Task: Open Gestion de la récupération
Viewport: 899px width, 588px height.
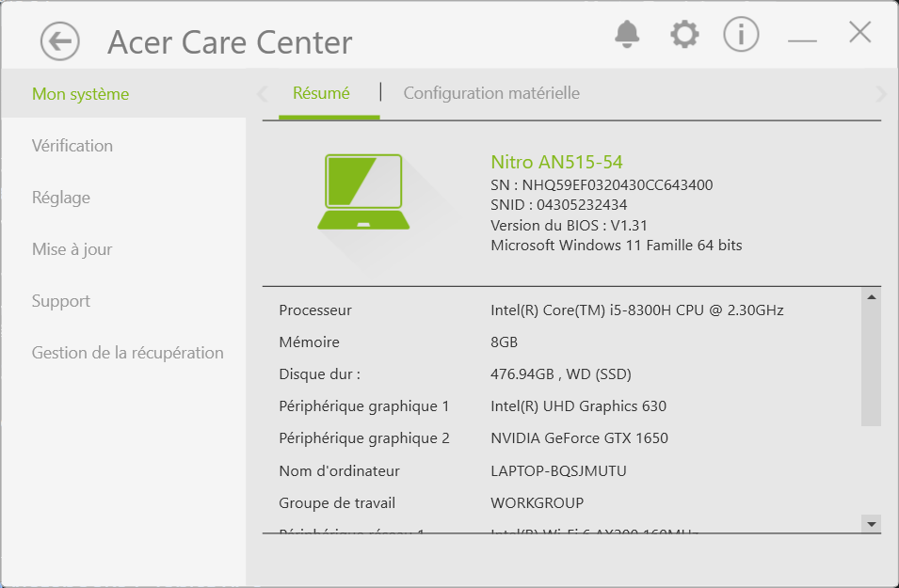Action: coord(127,353)
